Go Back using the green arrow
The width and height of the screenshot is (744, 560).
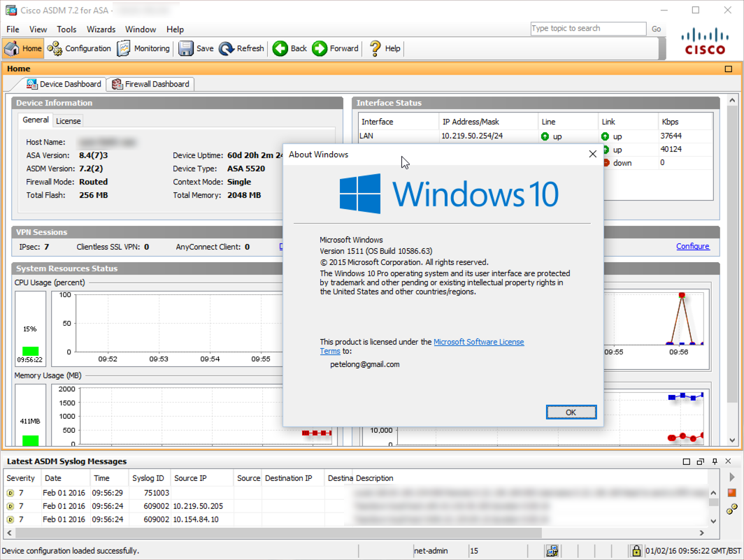click(x=289, y=48)
